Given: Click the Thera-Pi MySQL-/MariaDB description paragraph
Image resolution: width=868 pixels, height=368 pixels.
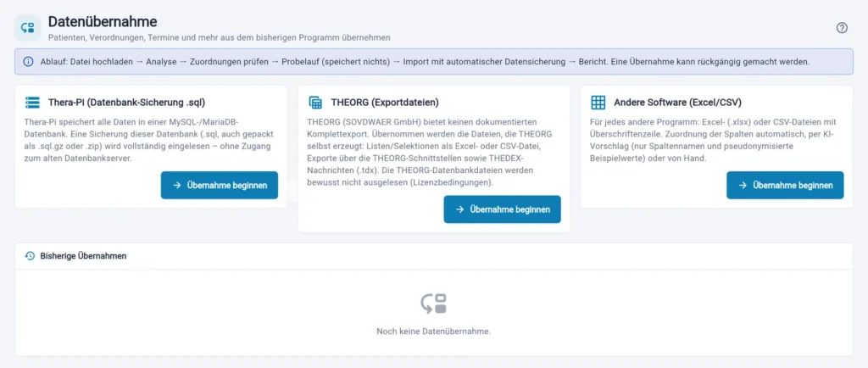Looking at the screenshot, I should [x=148, y=140].
